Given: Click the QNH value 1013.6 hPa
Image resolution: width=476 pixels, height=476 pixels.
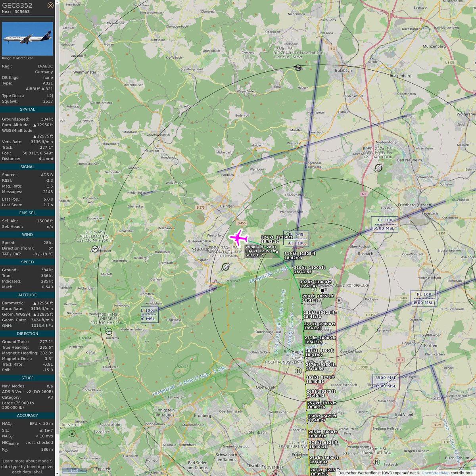Looking at the screenshot, I should [43, 326].
